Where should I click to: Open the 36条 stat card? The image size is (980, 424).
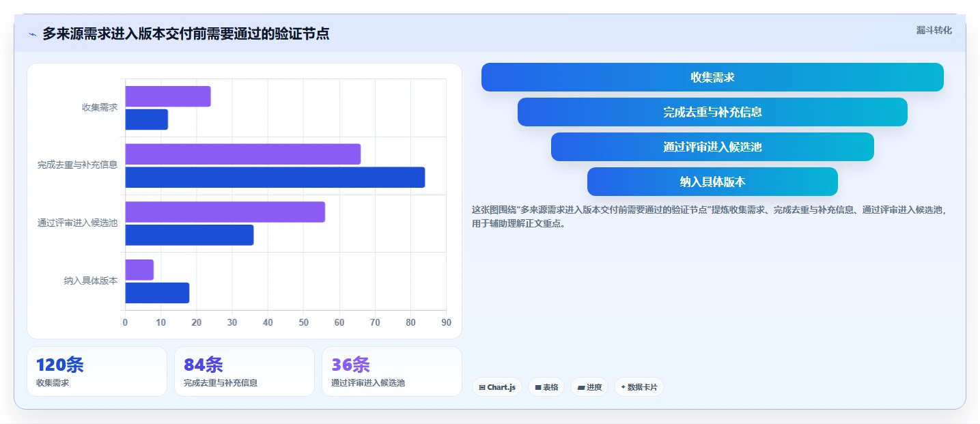pyautogui.click(x=392, y=371)
